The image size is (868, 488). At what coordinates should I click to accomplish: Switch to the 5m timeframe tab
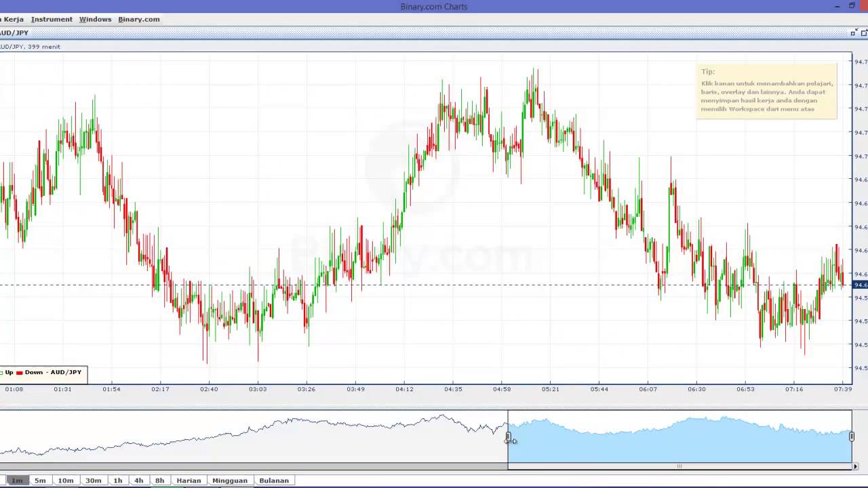[x=40, y=481]
